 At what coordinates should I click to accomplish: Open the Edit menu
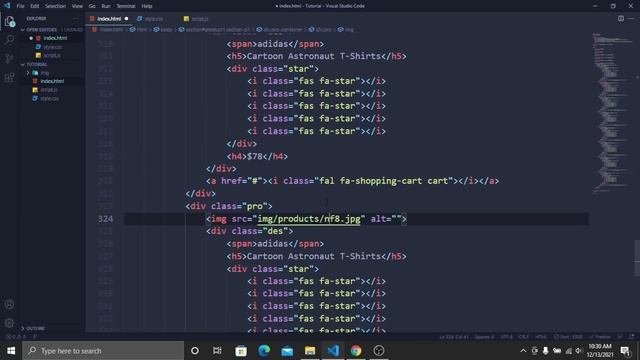tap(35, 6)
